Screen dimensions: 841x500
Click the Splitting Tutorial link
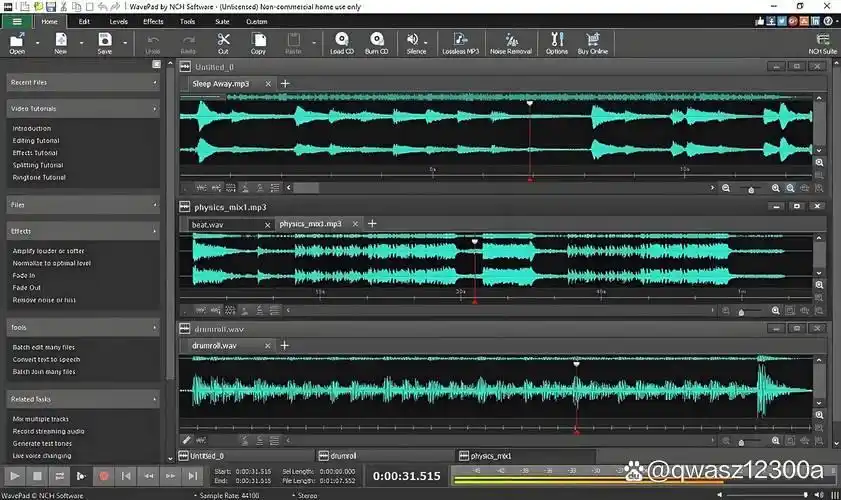pyautogui.click(x=38, y=165)
